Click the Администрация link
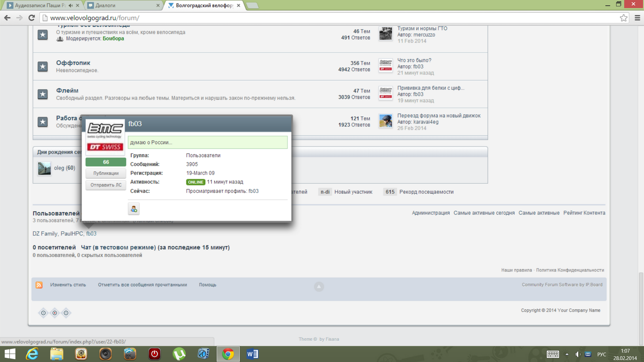Screen dimensions: 644x362 431,213
